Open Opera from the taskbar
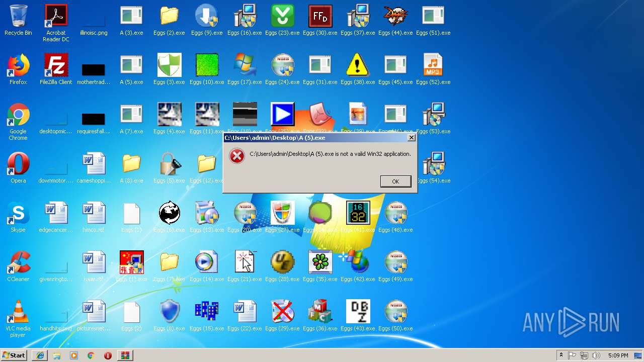 [108, 355]
